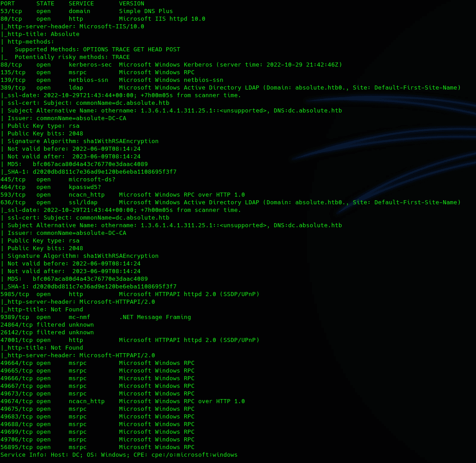Click the 49664/tcp msrpc row

98,363
